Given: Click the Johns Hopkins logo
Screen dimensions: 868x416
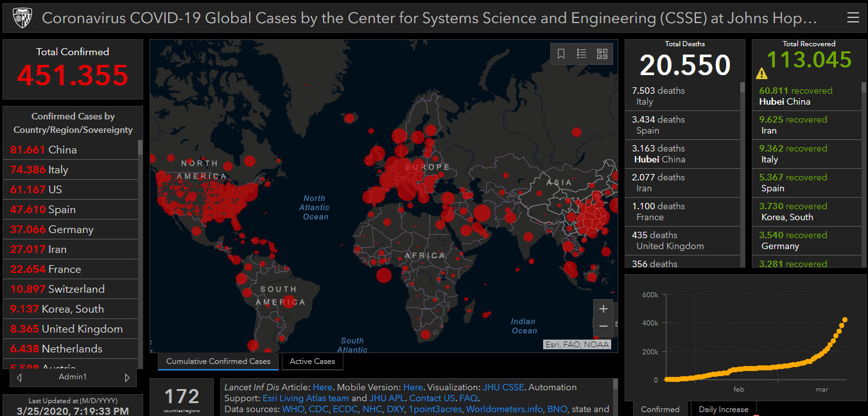Looking at the screenshot, I should tap(22, 18).
